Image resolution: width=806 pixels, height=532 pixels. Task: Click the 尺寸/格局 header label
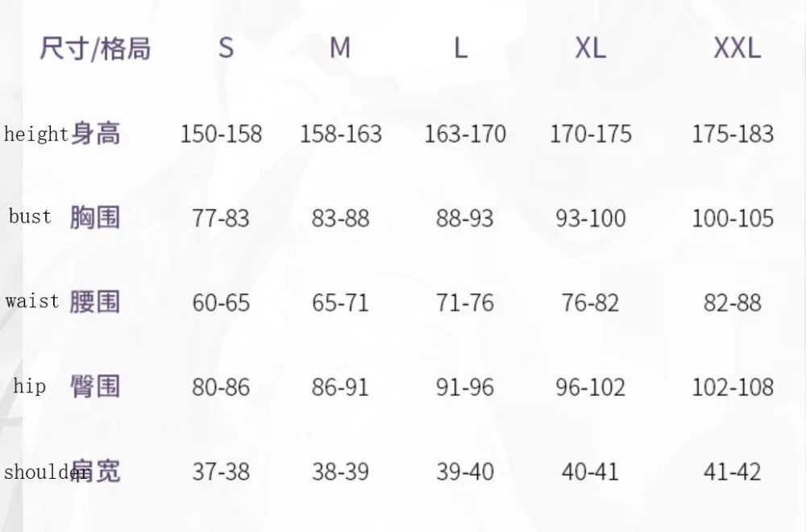pos(95,48)
